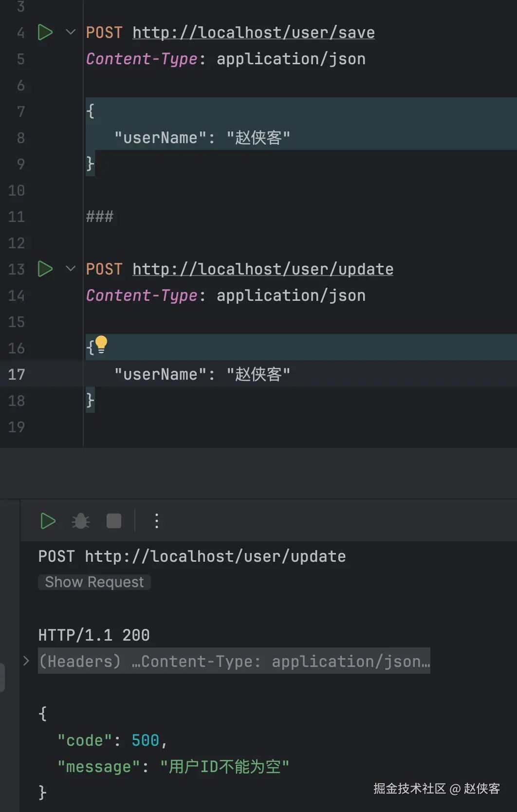
Task: Expand the response Headers section
Action: (26, 661)
